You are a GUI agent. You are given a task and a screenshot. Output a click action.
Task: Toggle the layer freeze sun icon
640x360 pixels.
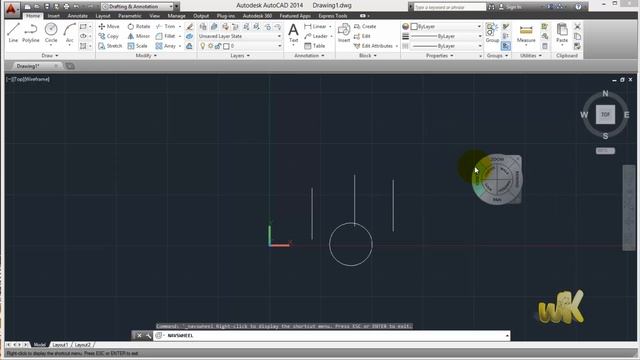pyautogui.click(x=211, y=46)
